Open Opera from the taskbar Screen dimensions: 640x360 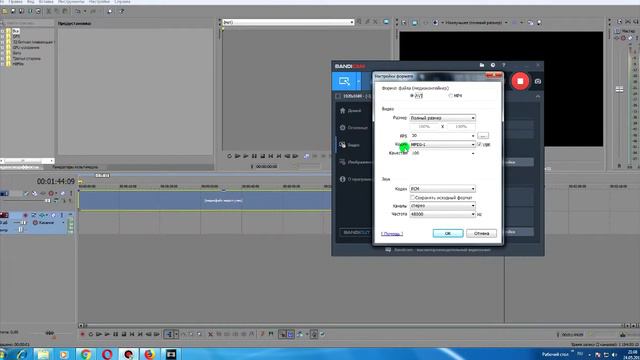[x=107, y=354]
